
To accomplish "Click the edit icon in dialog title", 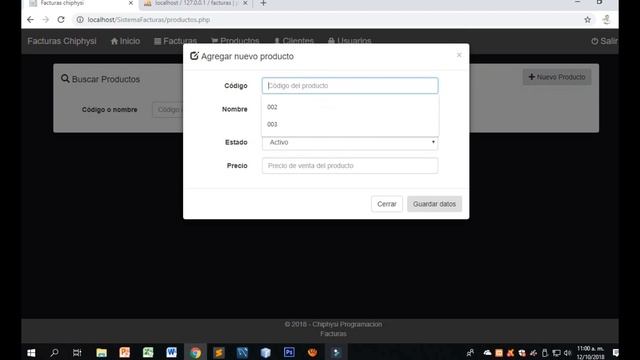I will [x=194, y=56].
